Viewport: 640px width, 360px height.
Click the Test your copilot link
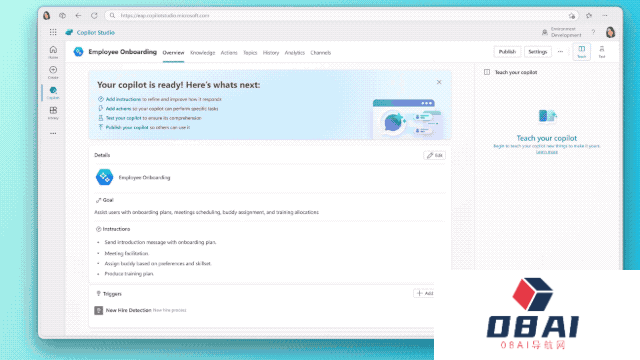coord(124,118)
